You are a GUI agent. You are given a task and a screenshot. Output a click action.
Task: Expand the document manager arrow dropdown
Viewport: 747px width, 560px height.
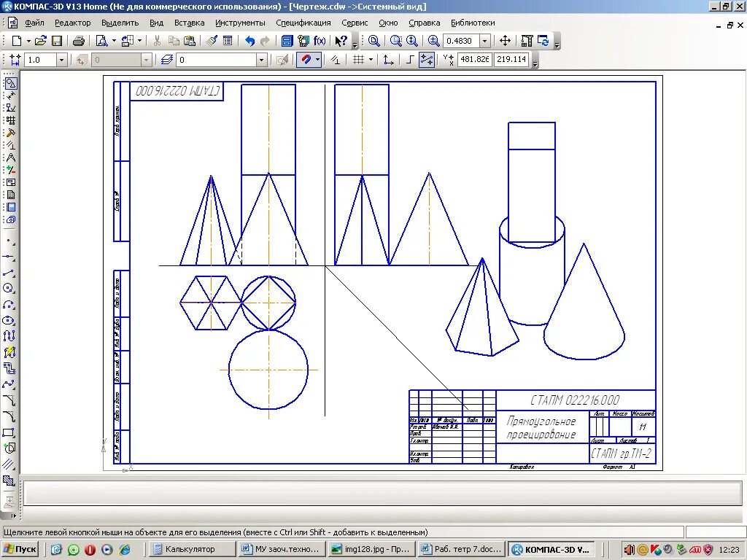139,41
